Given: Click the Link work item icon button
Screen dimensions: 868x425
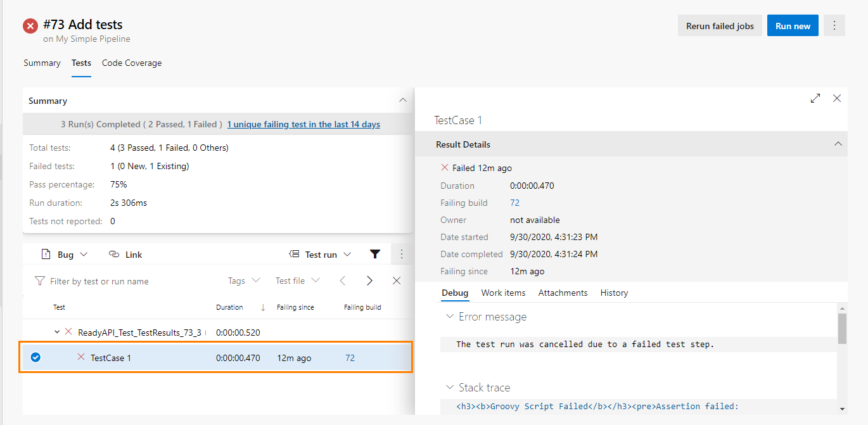Looking at the screenshot, I should 125,255.
